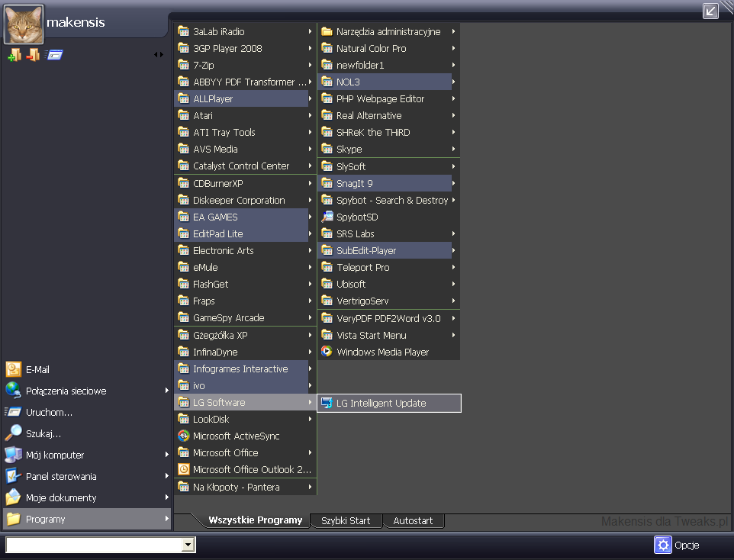Click the Moje dokumenty folder icon

[x=14, y=497]
